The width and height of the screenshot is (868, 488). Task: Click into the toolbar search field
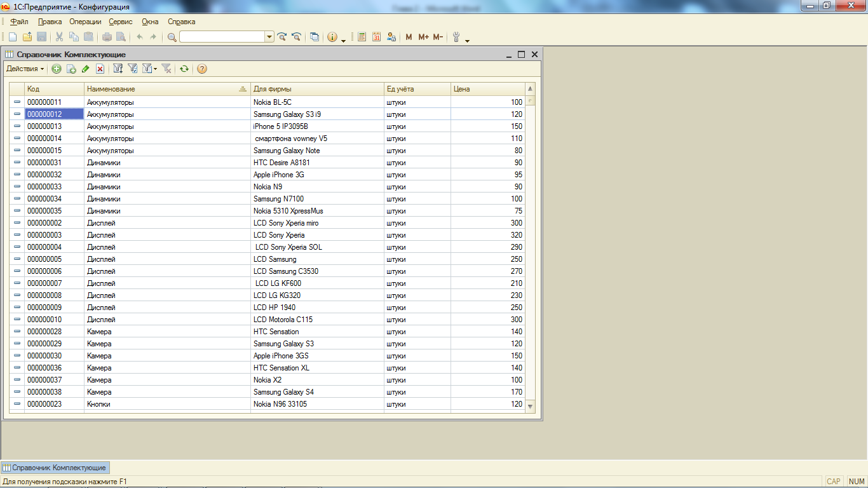222,37
